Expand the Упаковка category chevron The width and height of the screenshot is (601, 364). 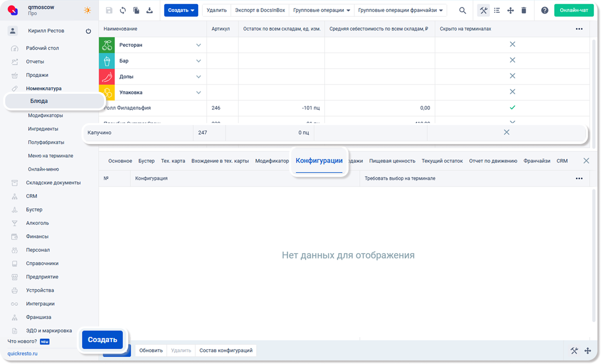[x=199, y=93]
